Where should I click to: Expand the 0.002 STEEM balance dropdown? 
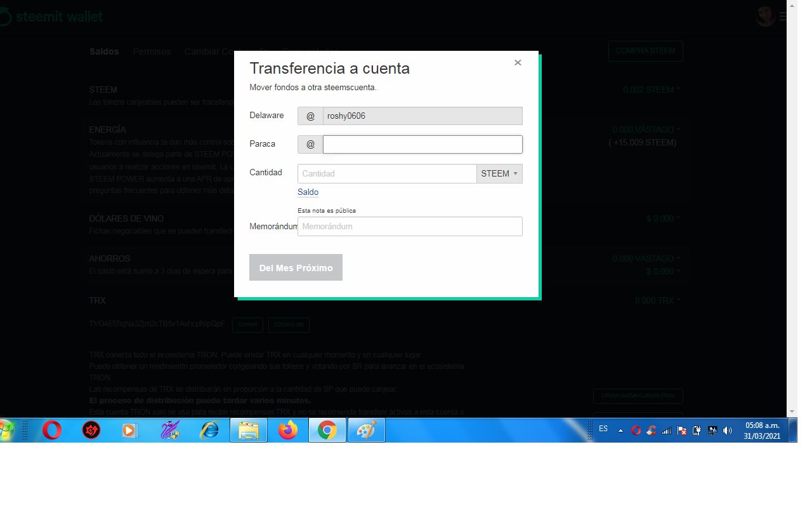[x=652, y=90]
